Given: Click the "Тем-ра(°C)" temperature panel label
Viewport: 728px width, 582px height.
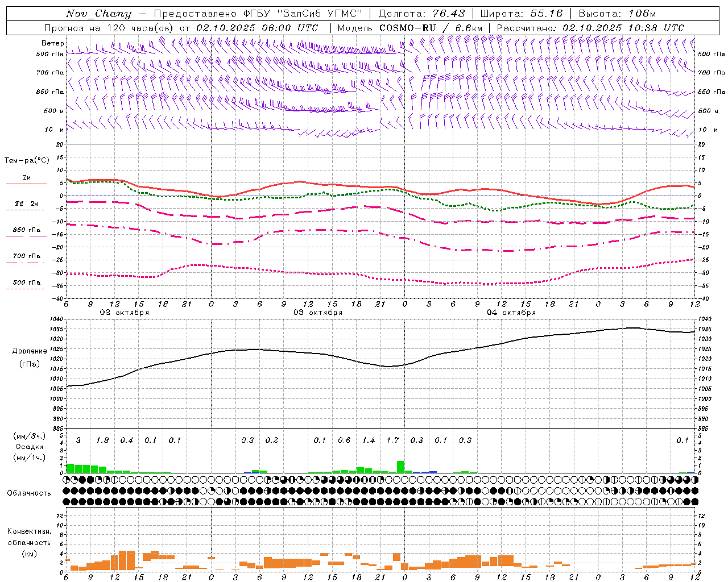Looking at the screenshot, I should [x=27, y=161].
